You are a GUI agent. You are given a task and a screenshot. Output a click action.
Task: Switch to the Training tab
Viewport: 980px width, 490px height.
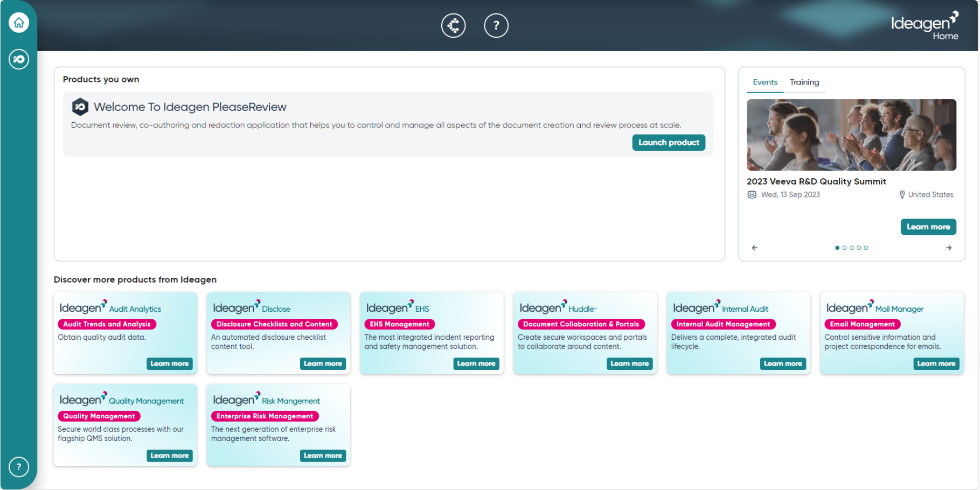(804, 82)
